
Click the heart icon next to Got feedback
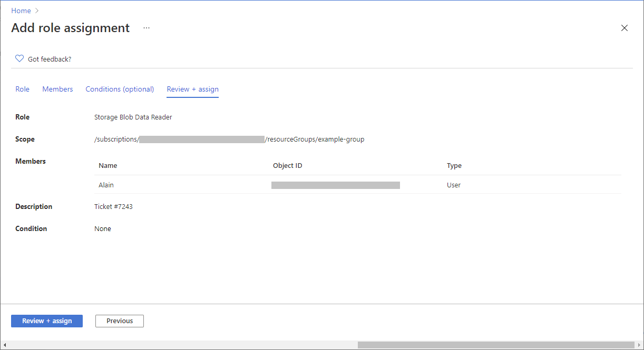point(19,58)
